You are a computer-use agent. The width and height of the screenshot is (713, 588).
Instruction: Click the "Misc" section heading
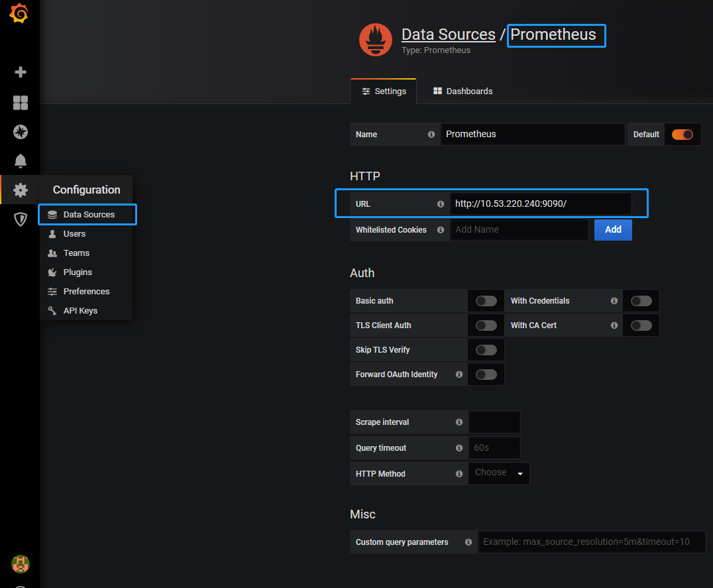click(363, 514)
